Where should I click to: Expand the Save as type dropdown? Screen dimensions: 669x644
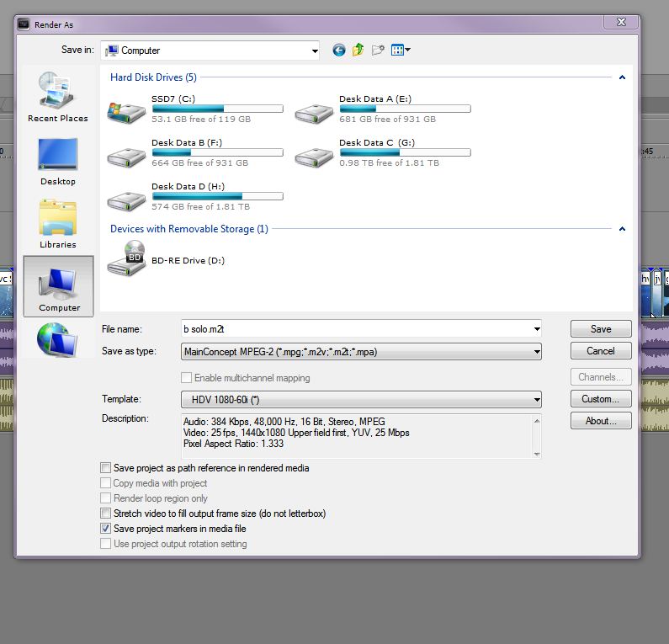click(x=536, y=352)
